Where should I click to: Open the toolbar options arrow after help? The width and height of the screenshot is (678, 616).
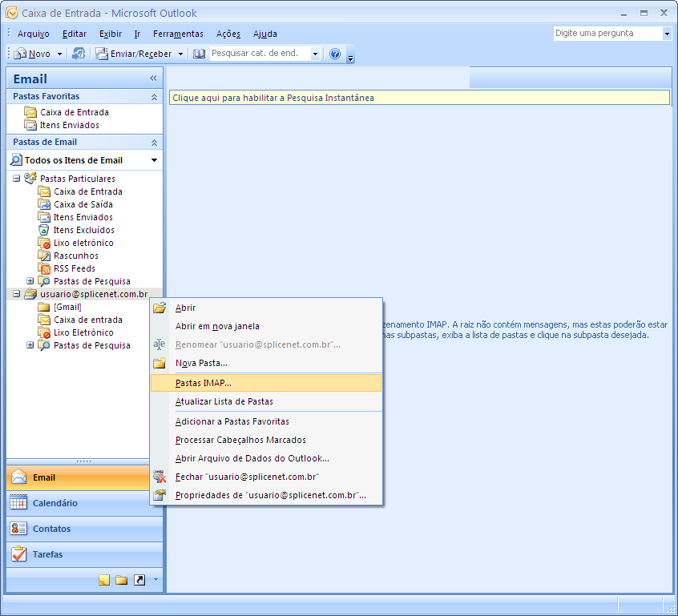click(x=351, y=57)
